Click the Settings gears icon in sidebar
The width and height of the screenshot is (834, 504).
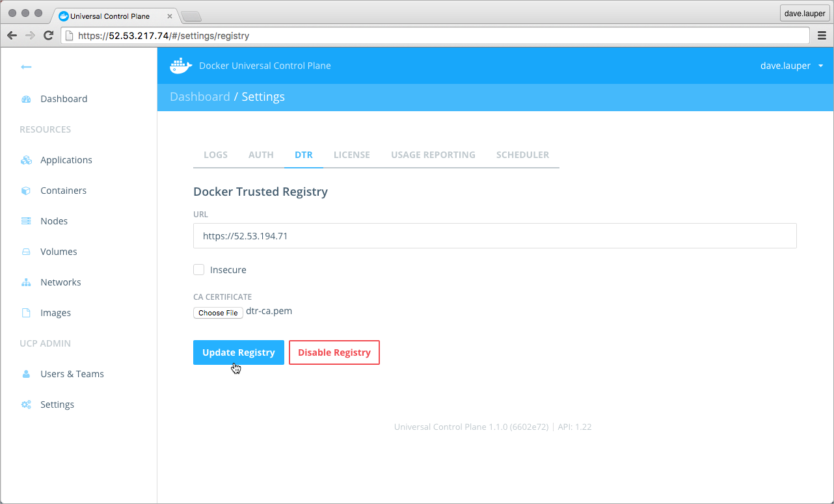pos(26,405)
